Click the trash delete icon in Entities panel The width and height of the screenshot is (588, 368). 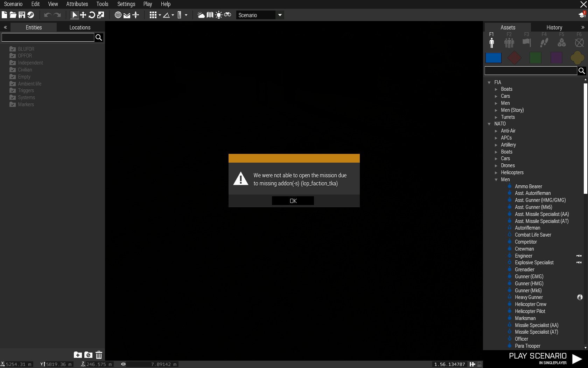(x=99, y=355)
